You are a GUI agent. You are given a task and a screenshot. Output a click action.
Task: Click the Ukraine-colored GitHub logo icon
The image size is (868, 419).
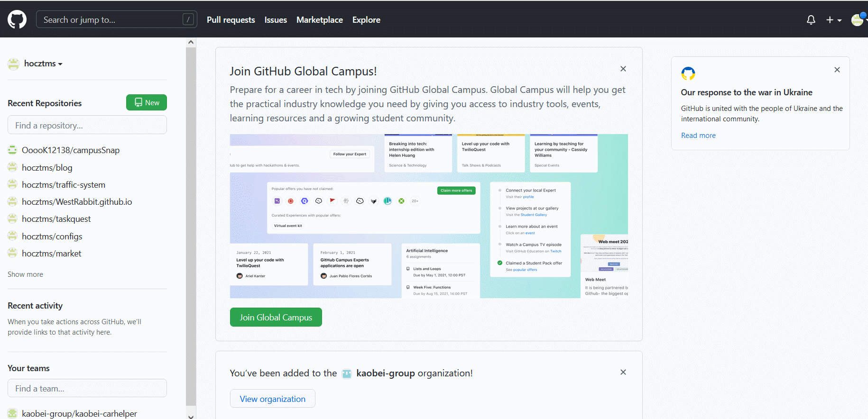tap(688, 73)
